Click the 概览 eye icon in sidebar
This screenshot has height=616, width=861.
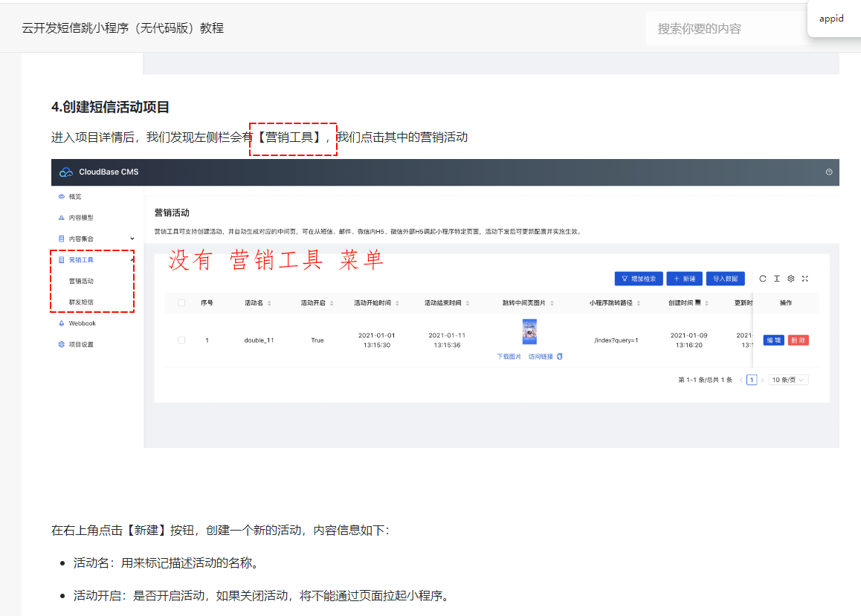coord(62,196)
